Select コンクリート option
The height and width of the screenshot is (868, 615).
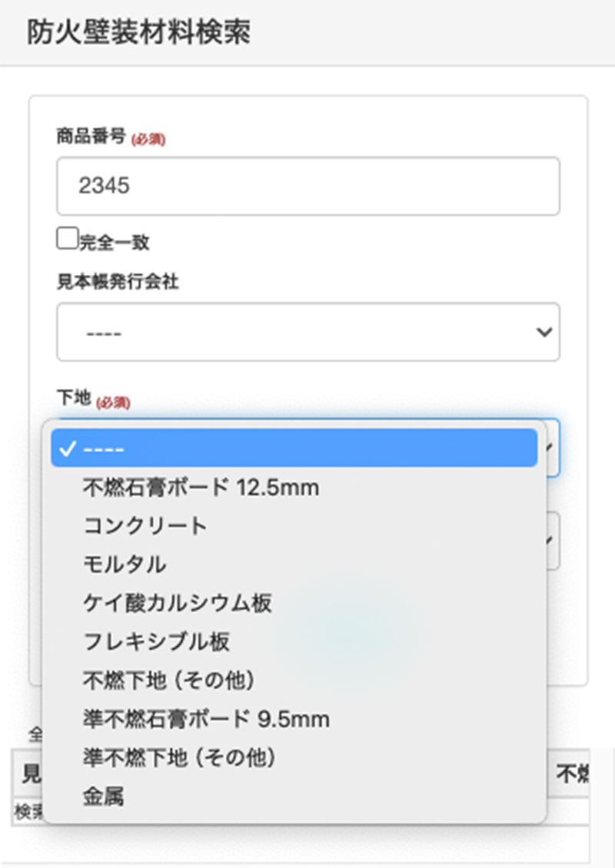point(145,525)
